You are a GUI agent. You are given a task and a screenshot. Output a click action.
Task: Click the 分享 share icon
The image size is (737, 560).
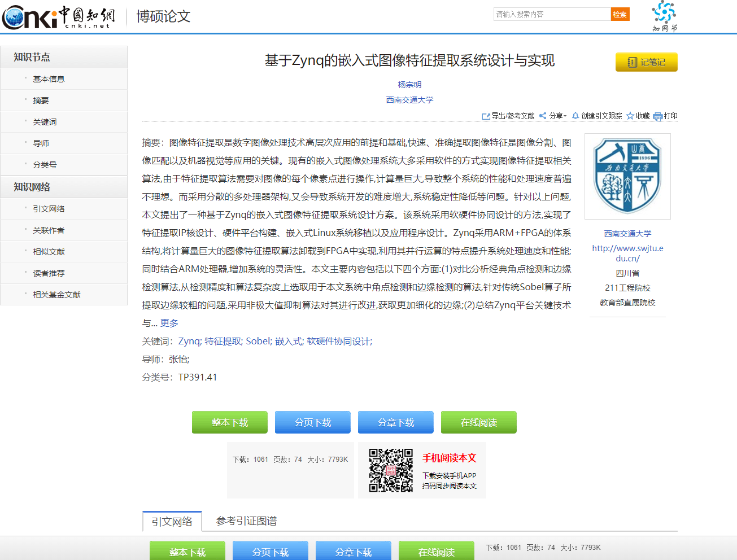pyautogui.click(x=543, y=116)
